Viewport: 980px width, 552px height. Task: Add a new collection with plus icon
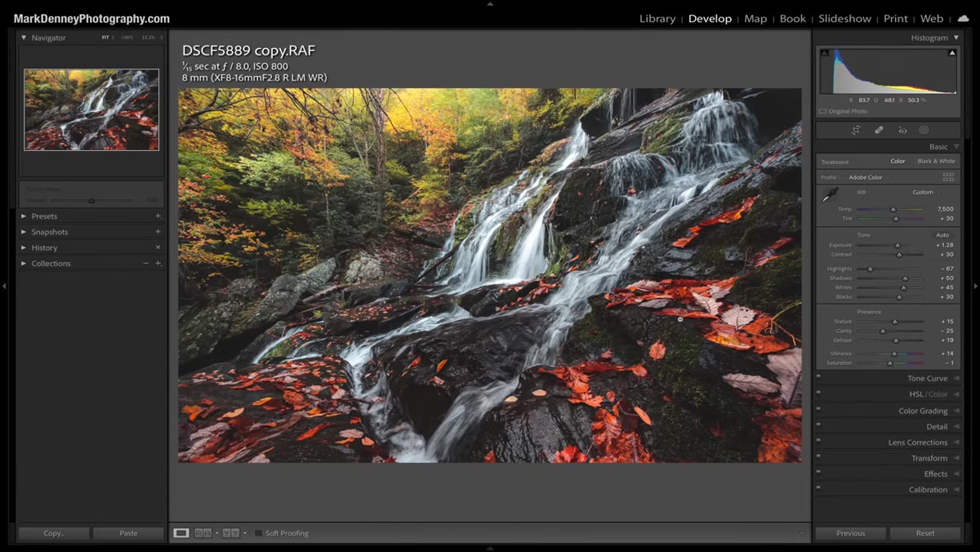pyautogui.click(x=158, y=263)
